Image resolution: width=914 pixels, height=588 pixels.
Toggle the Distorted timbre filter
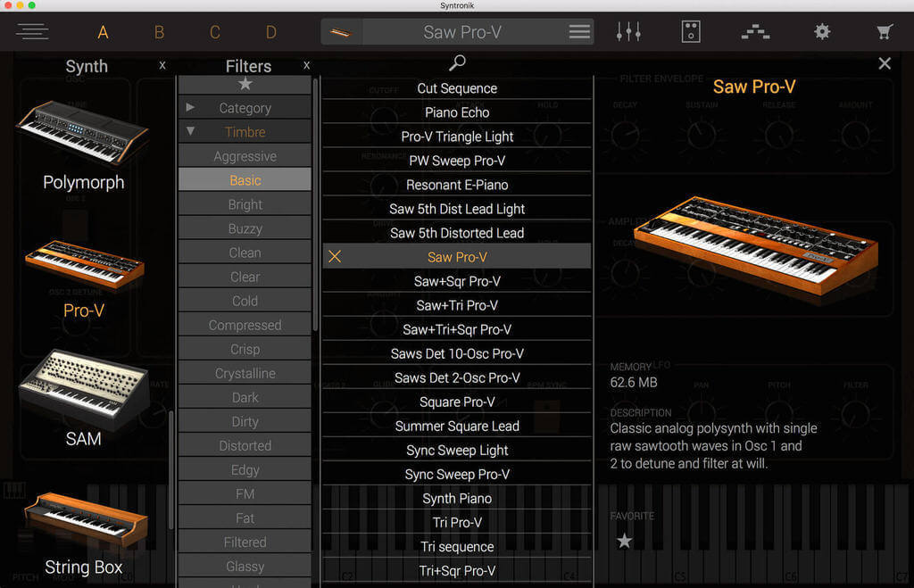245,446
